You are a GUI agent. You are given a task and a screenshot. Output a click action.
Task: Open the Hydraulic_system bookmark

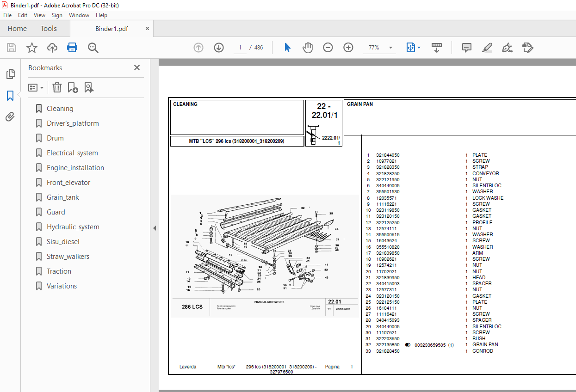[73, 227]
